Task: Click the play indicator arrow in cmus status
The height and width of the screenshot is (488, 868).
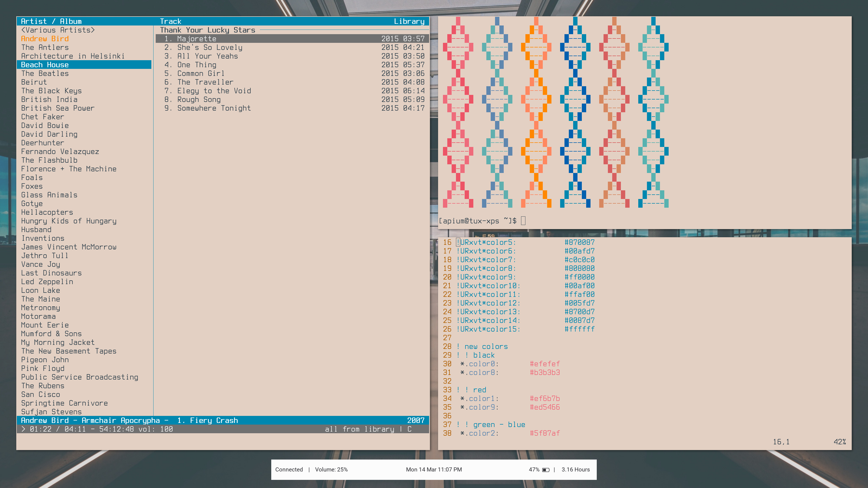Action: coord(23,429)
